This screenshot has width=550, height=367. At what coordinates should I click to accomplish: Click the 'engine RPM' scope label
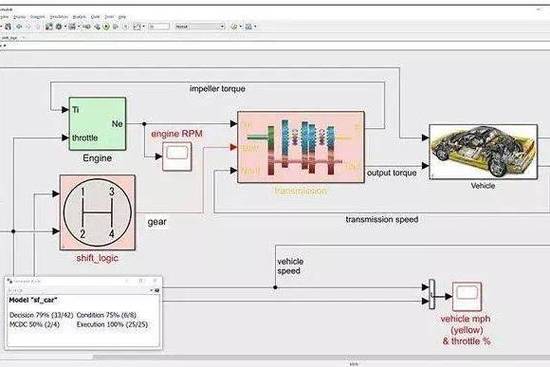[176, 134]
